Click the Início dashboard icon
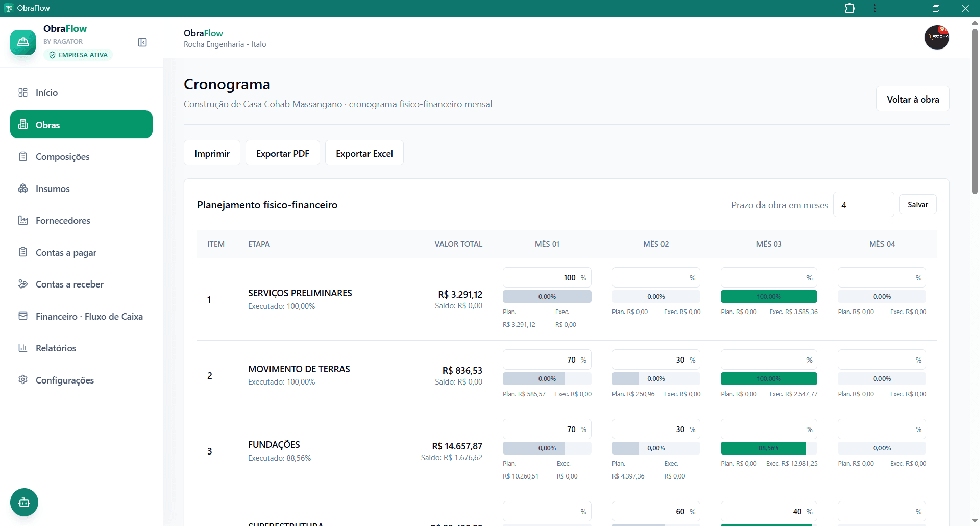This screenshot has height=526, width=980. coord(23,92)
